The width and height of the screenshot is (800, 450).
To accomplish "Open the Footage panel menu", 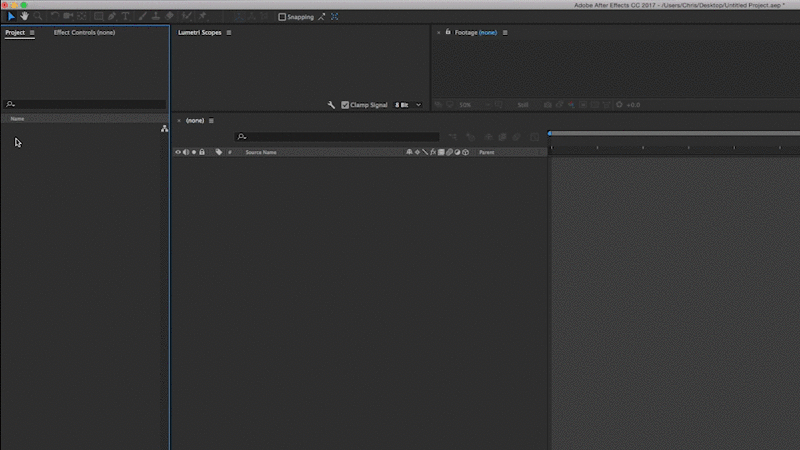I will [x=505, y=33].
